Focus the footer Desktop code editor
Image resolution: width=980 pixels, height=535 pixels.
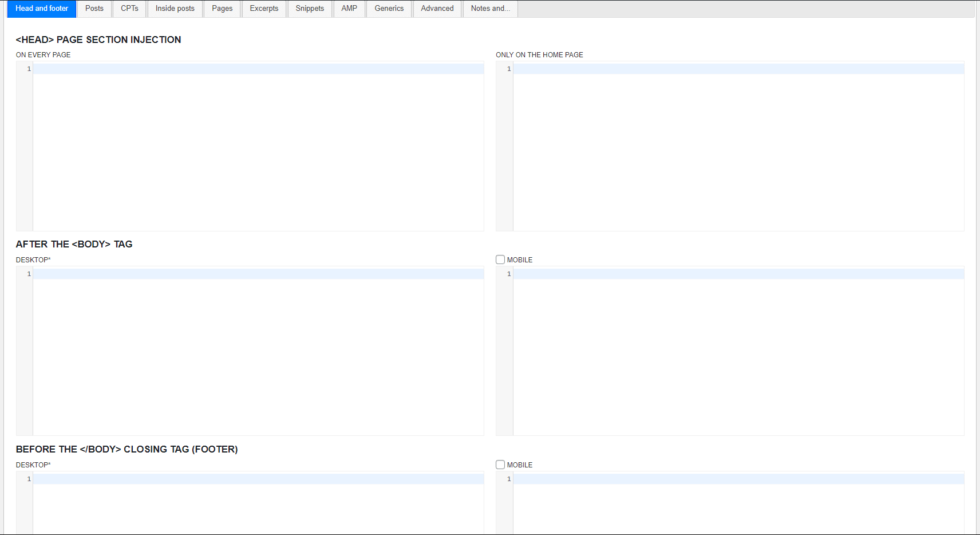(258, 504)
